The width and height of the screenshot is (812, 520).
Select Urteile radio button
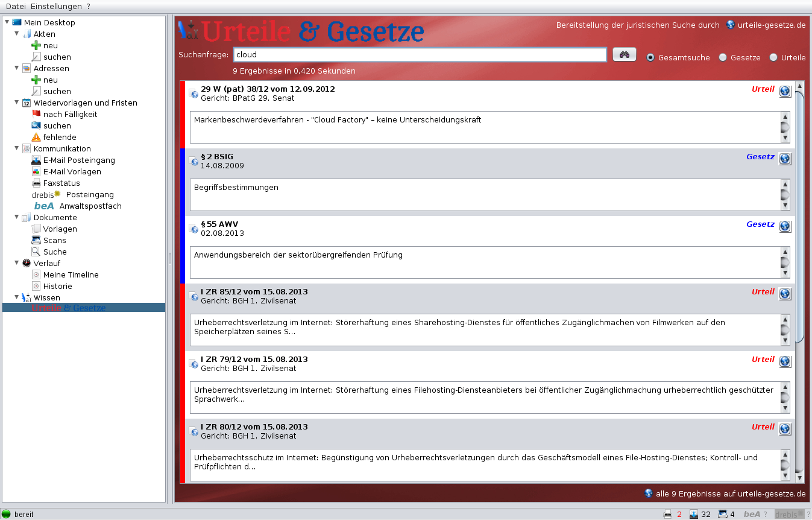[x=773, y=57]
